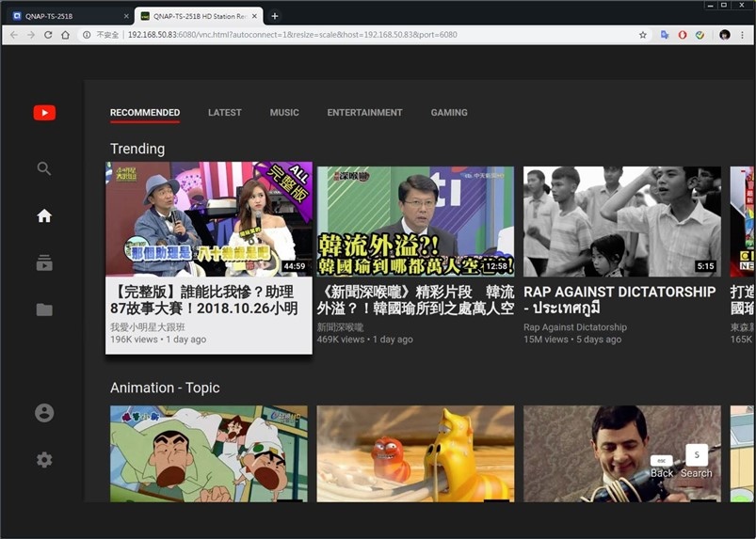756x539 pixels.
Task: Open Crayon Shin-chan animation thumbnail
Action: point(209,453)
